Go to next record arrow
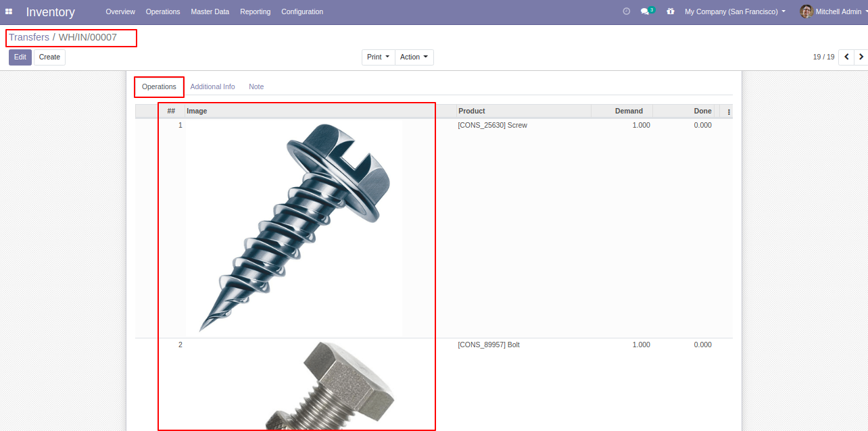 (x=861, y=57)
